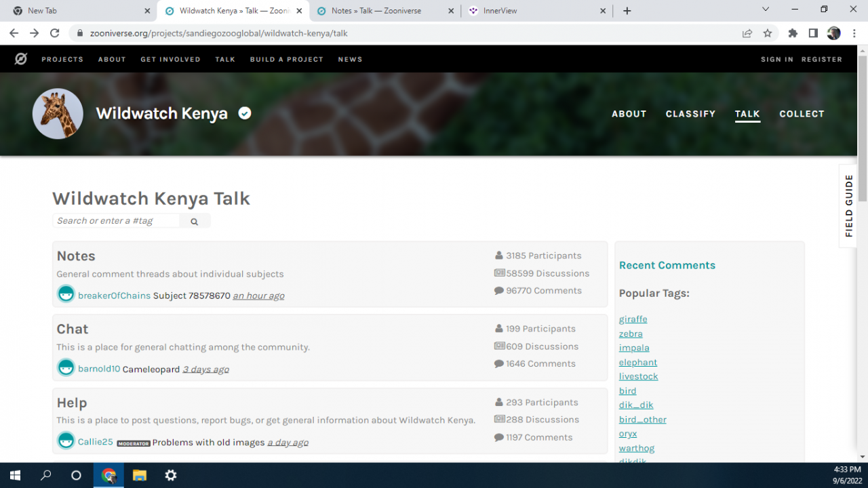Open the 'a day ago' timestamp link

(288, 443)
